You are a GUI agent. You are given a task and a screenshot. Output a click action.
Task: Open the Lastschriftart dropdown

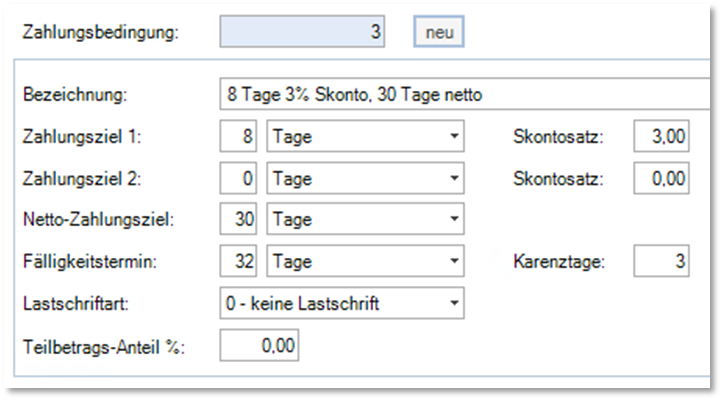click(342, 302)
